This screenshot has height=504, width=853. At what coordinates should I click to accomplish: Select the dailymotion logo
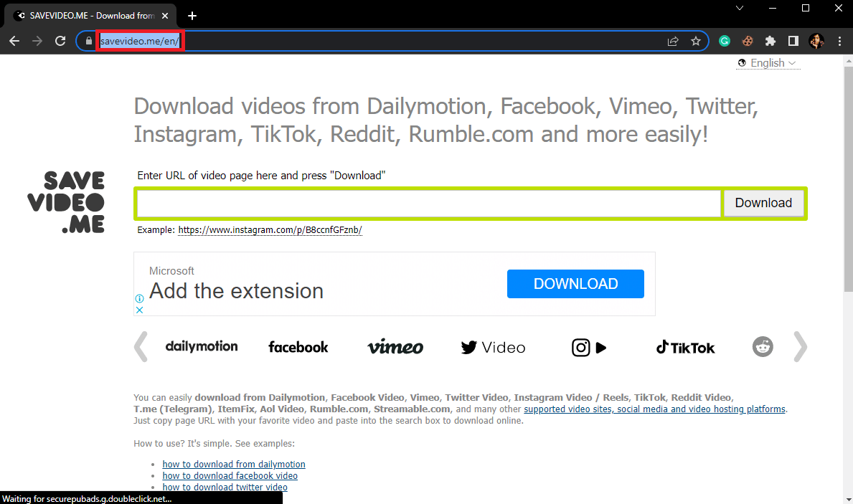pos(202,346)
